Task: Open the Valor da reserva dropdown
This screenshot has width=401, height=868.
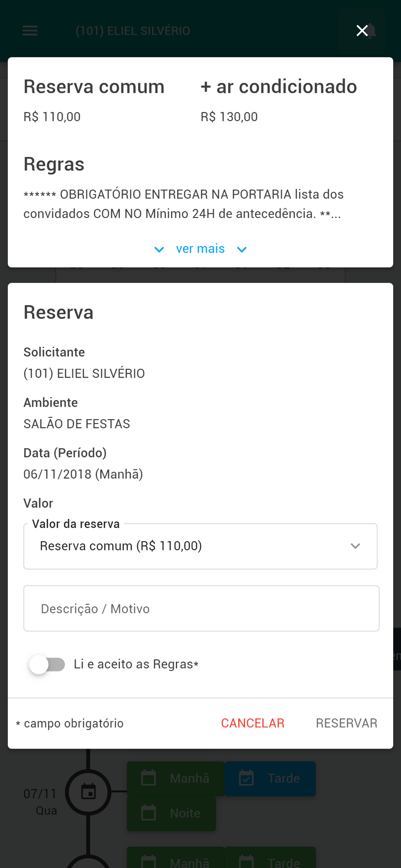Action: coord(200,546)
